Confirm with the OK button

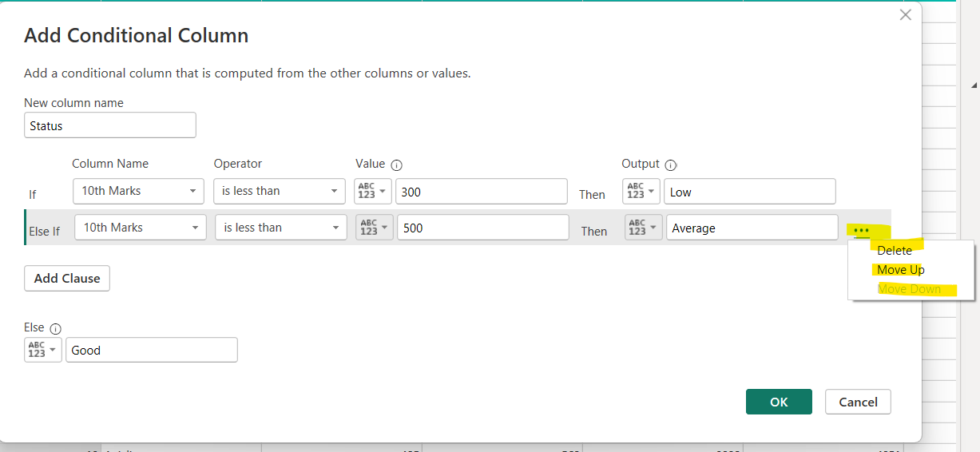click(x=779, y=402)
